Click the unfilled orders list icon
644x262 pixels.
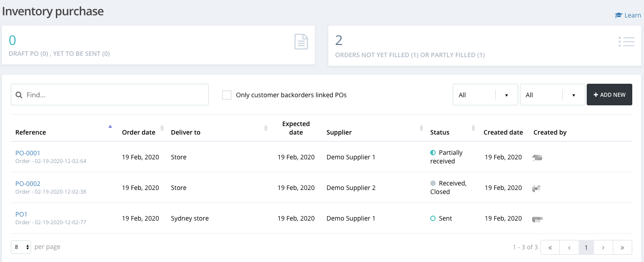point(626,42)
